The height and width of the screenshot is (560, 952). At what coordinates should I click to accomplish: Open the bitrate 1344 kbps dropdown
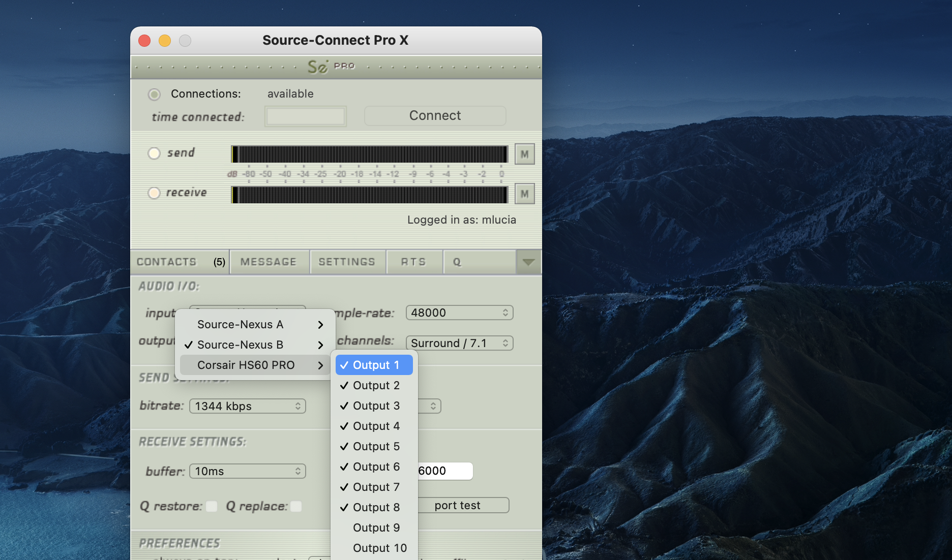(248, 406)
